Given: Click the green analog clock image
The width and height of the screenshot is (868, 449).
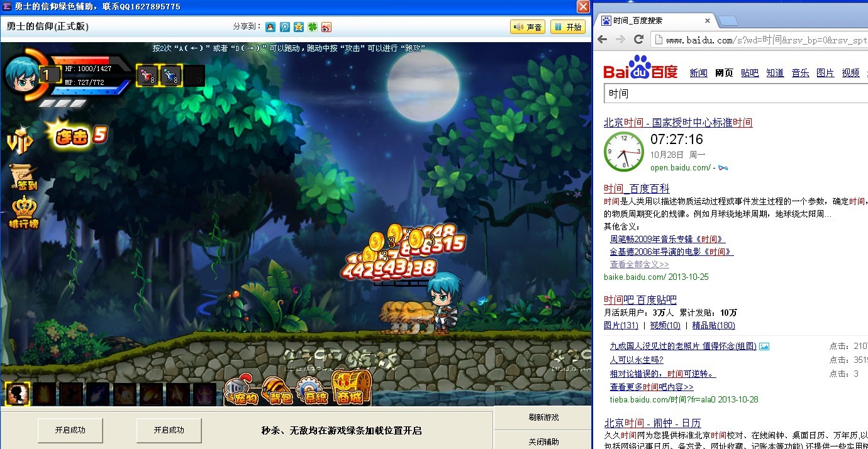Looking at the screenshot, I should click(623, 152).
